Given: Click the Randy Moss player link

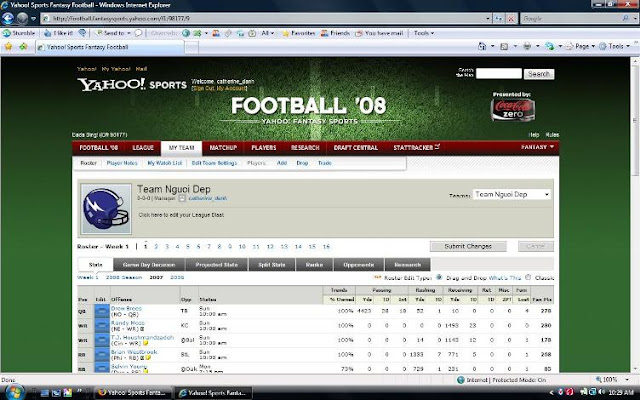Looking at the screenshot, I should click(x=128, y=323).
